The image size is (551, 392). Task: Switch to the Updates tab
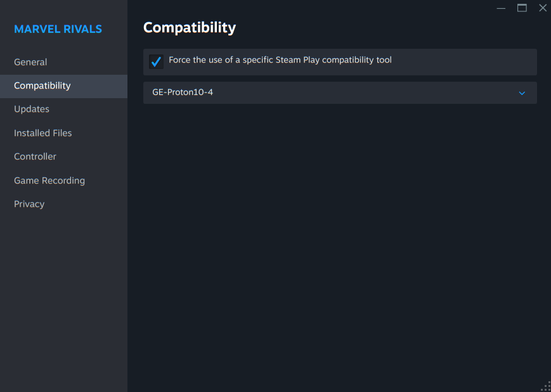pyautogui.click(x=32, y=109)
